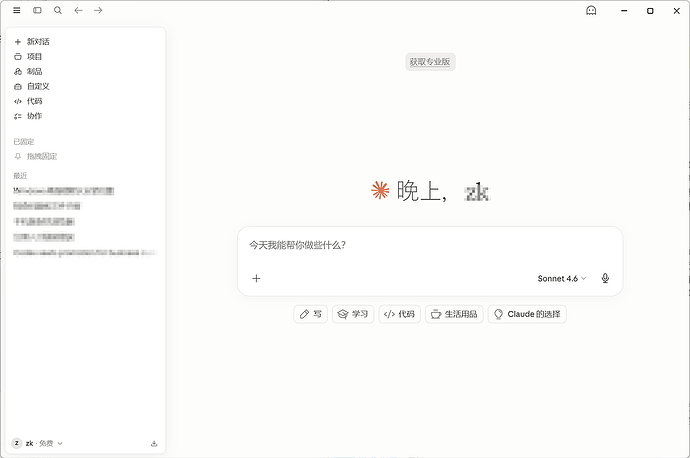The height and width of the screenshot is (458, 690).
Task: Click the user avatar Z icon
Action: [17, 443]
